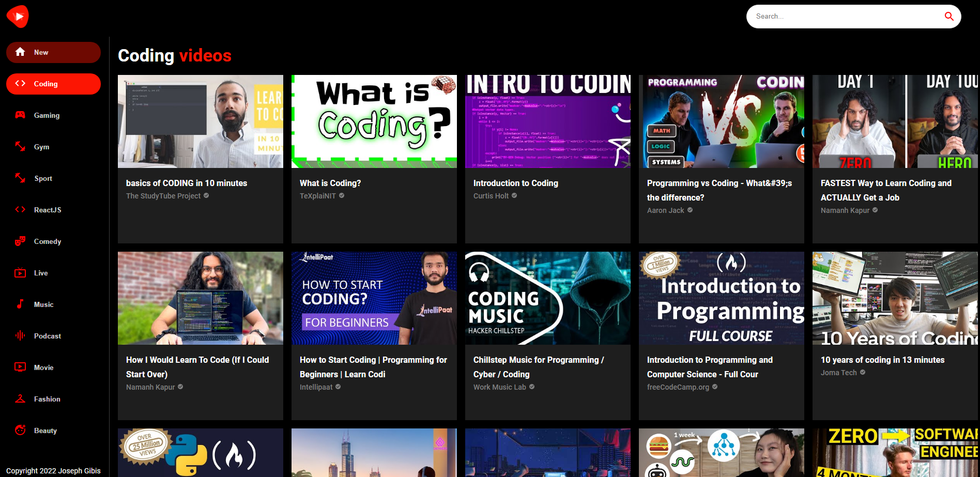Open the Podcast category
Viewport: 980px width, 477px height.
click(53, 336)
